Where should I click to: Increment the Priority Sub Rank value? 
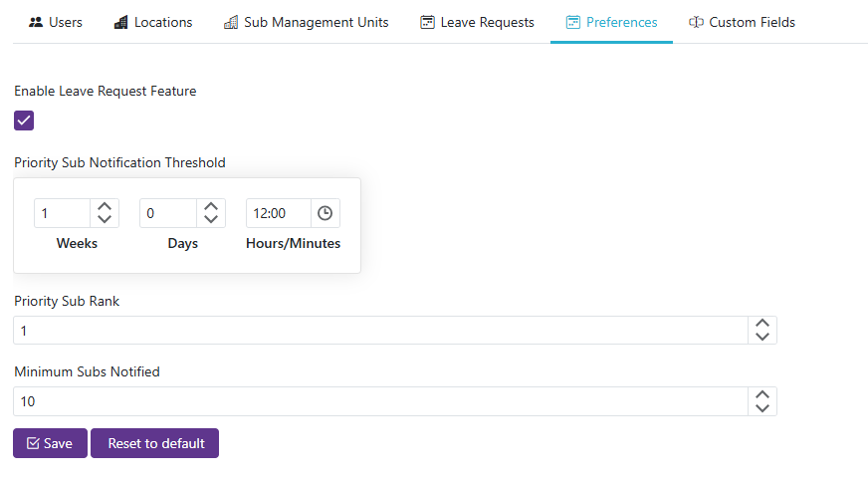pyautogui.click(x=761, y=324)
